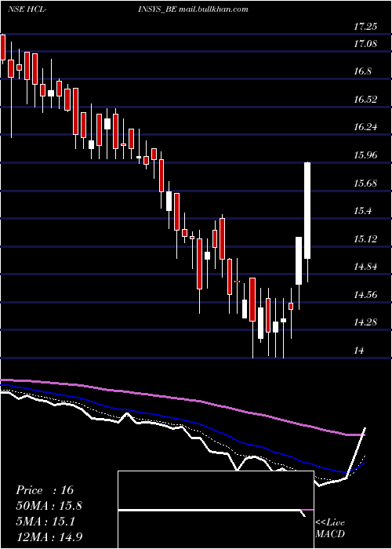
Task: Click the 14.56 price axis label
Action: [366, 294]
